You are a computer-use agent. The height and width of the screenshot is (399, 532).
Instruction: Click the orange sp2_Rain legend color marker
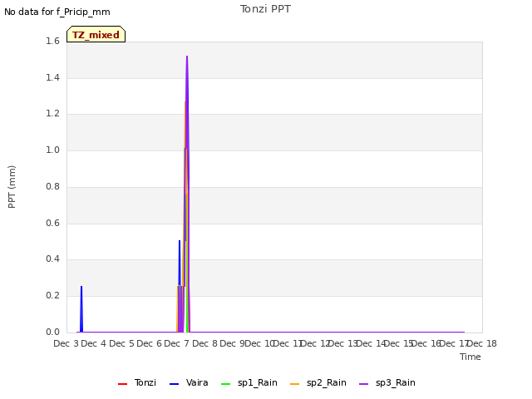point(295,384)
